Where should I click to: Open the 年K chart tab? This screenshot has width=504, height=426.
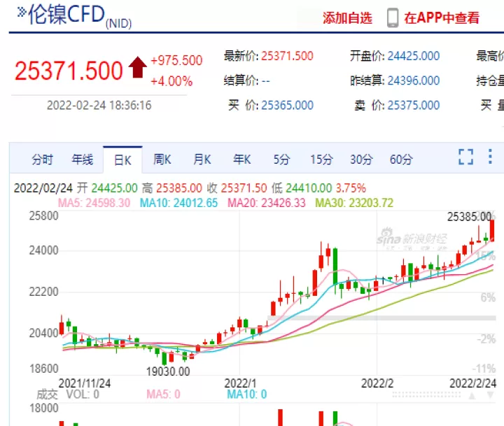pyautogui.click(x=242, y=159)
